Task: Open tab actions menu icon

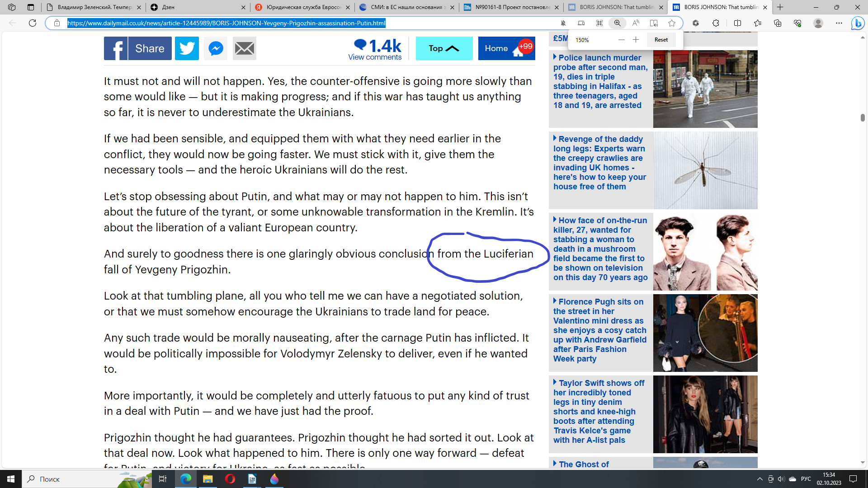Action: [31, 7]
